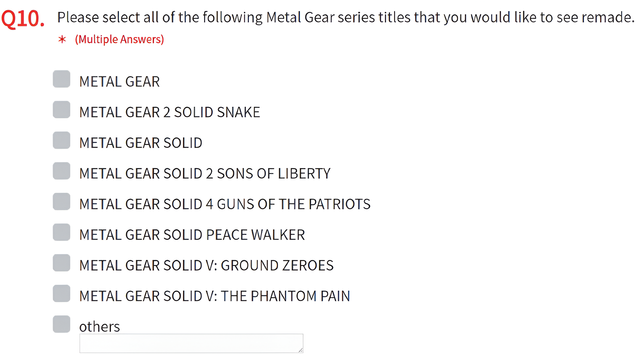Click the METAL GEAR 2 SOLID SNAKE label text

point(169,112)
